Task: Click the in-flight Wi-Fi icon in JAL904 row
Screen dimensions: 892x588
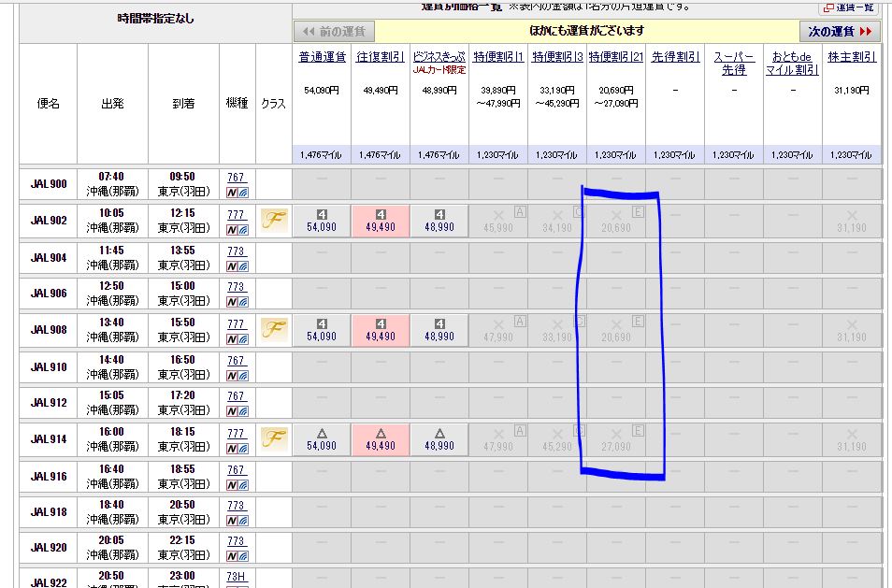Action: [x=243, y=266]
